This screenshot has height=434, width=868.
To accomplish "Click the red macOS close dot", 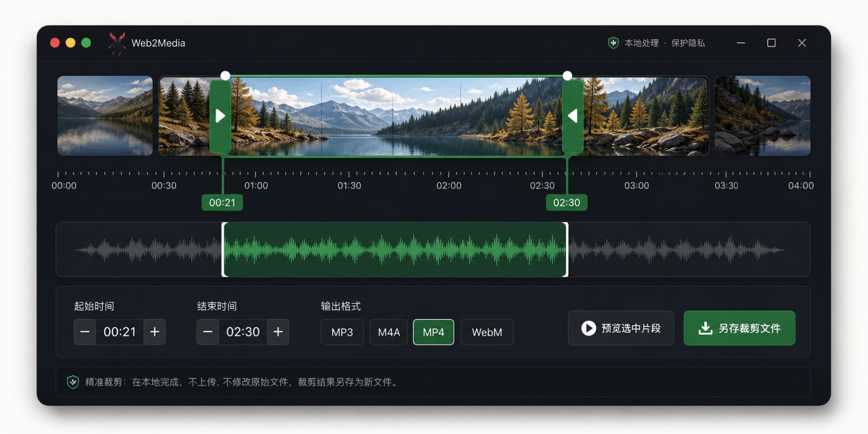I will click(55, 43).
